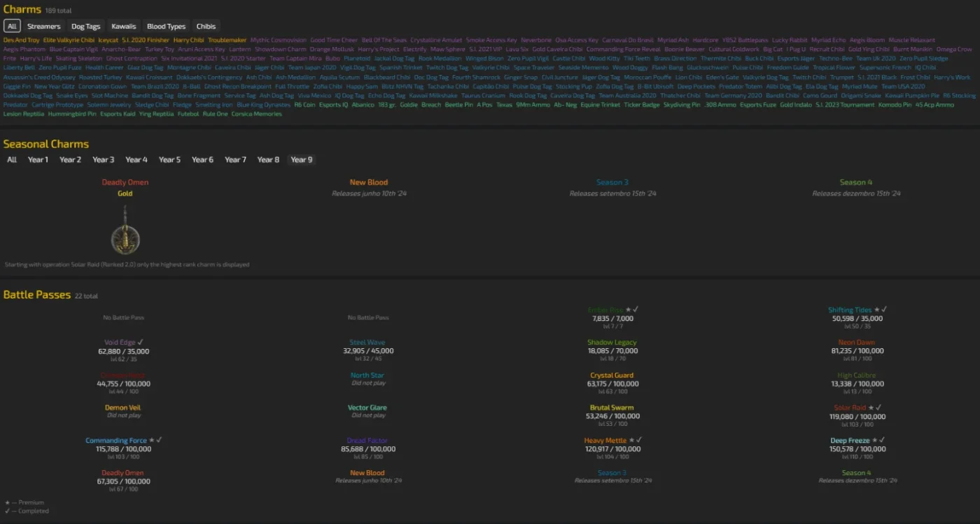Click the Deadly Omen gold scorpion charm image
980x524 pixels.
click(x=125, y=231)
